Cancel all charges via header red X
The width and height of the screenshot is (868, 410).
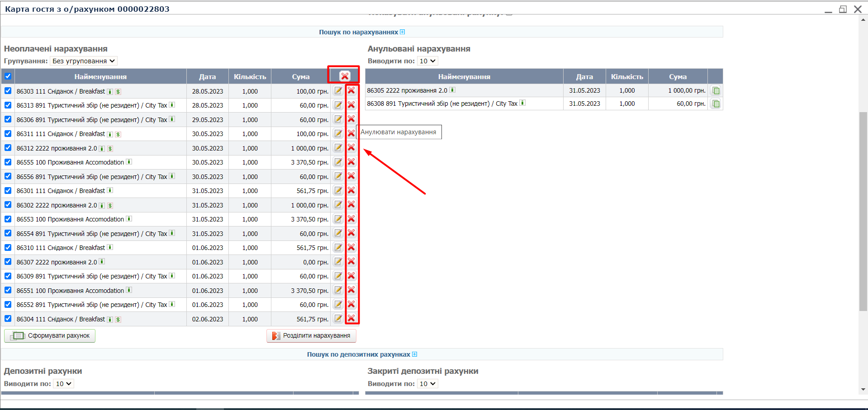tap(345, 76)
